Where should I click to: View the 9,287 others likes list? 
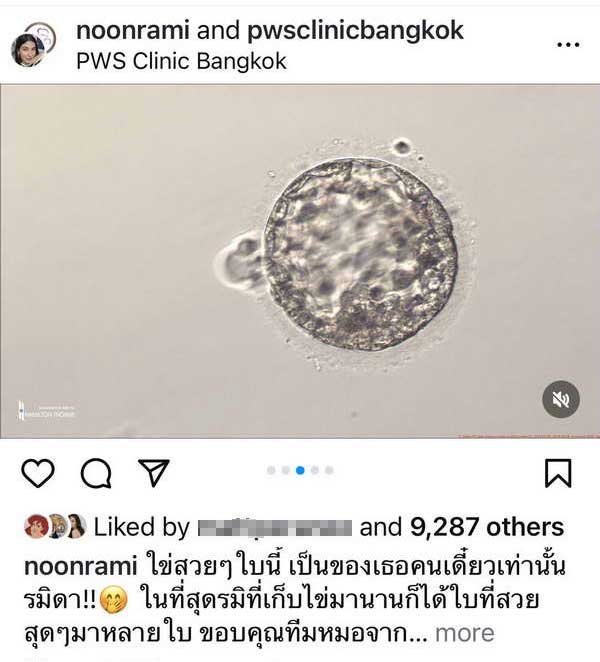[x=487, y=527]
